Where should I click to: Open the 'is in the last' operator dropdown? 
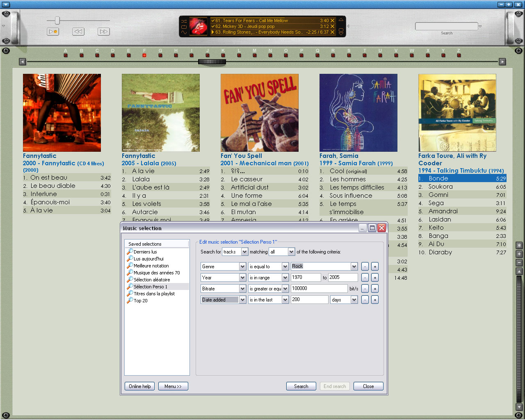(285, 300)
